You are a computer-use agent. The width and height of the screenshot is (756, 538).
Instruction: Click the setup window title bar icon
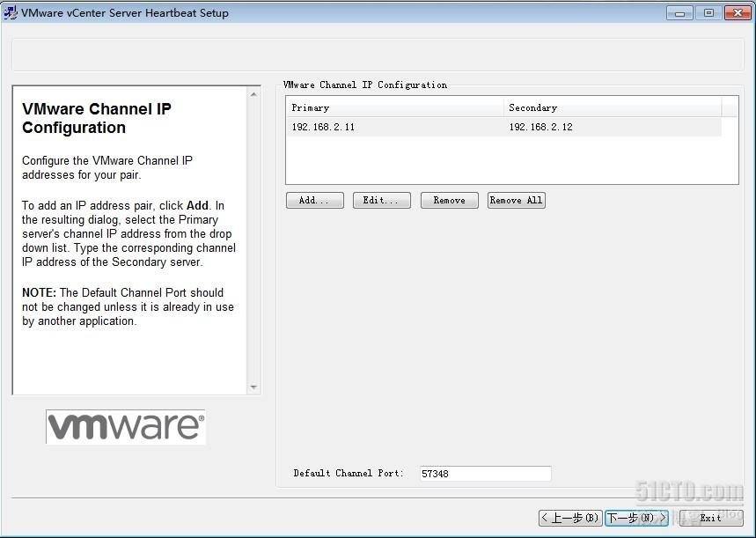[11, 12]
